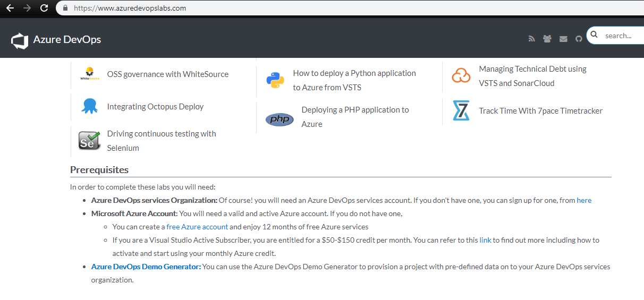The image size is (644, 300).
Task: Click the Octopus Deploy icon
Action: tap(90, 106)
